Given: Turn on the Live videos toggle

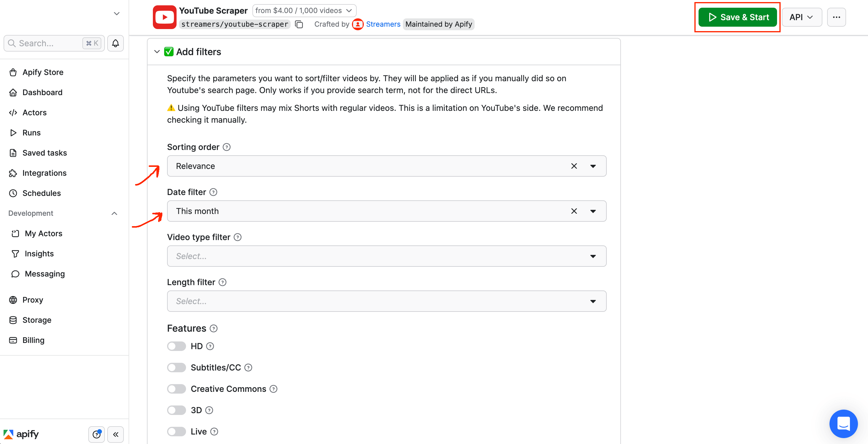Looking at the screenshot, I should [176, 432].
